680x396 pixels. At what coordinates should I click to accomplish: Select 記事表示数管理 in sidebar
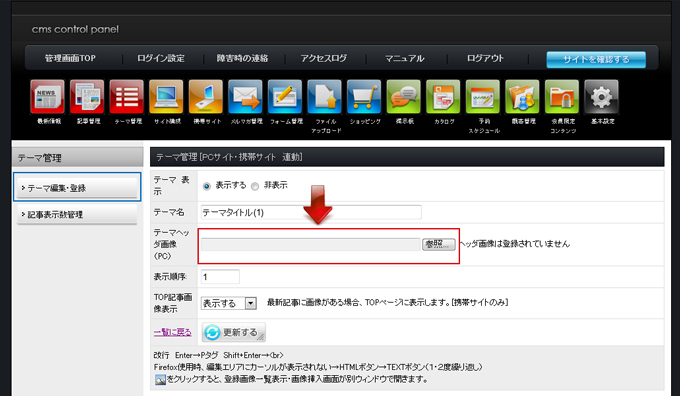tap(77, 214)
